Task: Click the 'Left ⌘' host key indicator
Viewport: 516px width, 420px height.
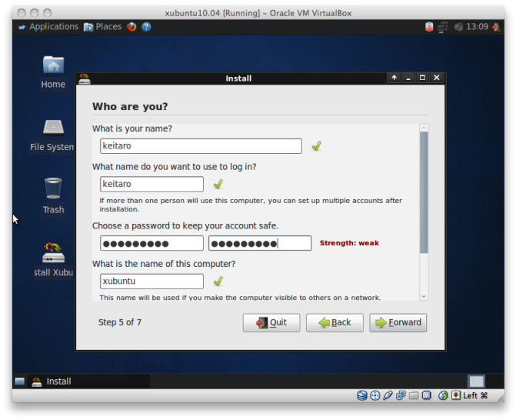Action: click(x=475, y=395)
